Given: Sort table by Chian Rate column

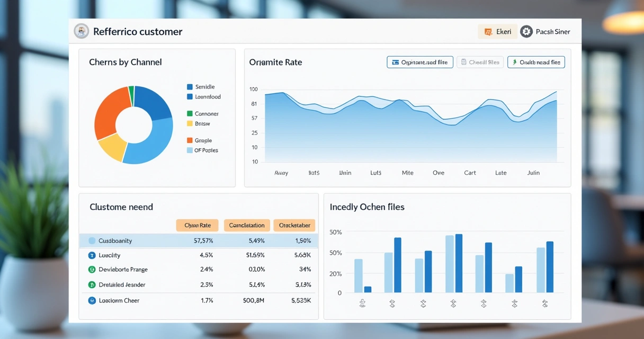Looking at the screenshot, I should 198,225.
